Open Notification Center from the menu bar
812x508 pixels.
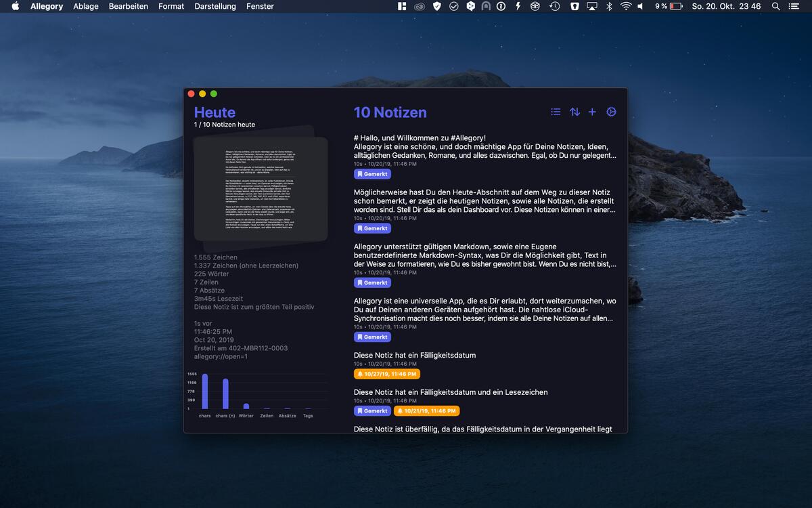[x=794, y=7]
